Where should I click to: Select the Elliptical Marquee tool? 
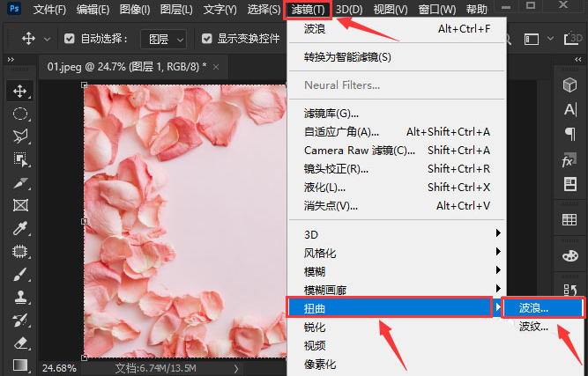(20, 114)
